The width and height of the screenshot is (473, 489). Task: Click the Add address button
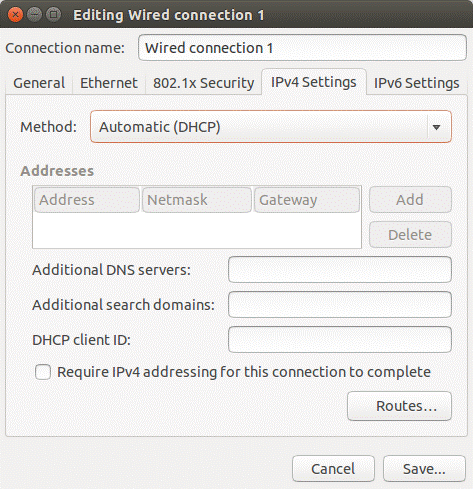[410, 200]
